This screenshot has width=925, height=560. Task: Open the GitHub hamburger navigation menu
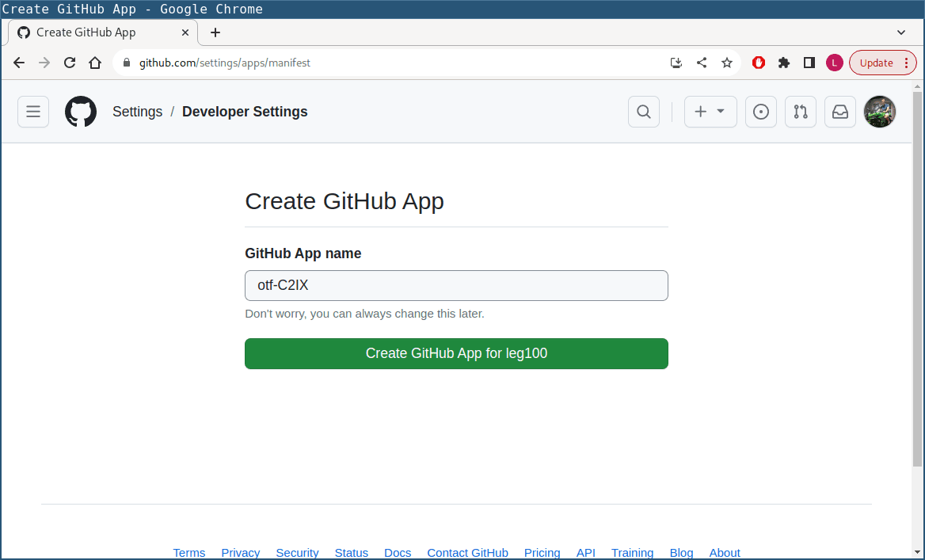33,112
